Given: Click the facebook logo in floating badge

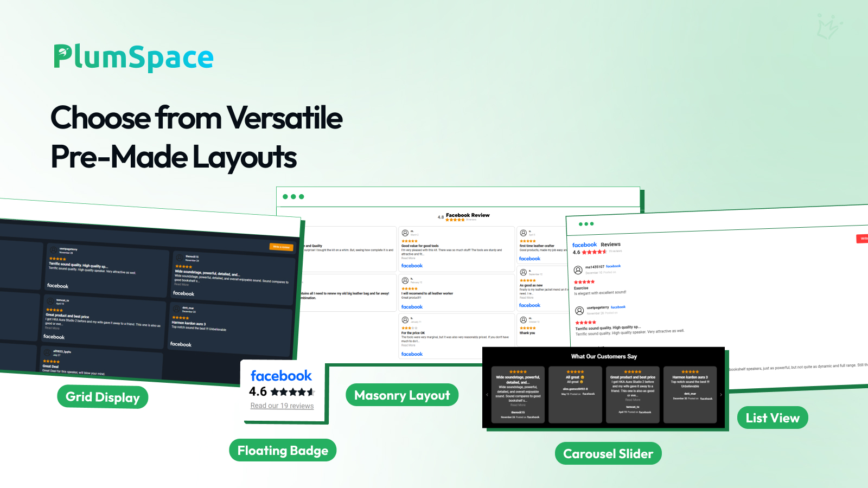Looking at the screenshot, I should [x=281, y=376].
